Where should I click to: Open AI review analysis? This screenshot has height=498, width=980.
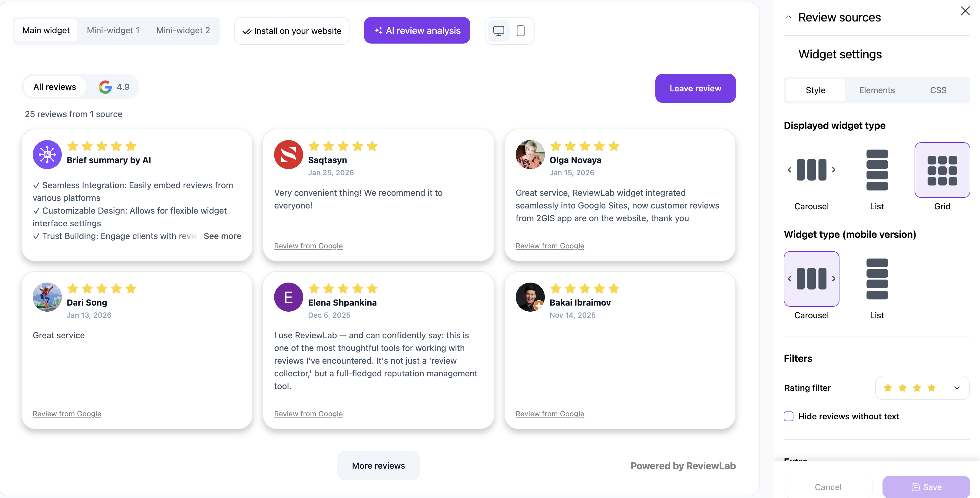[417, 30]
